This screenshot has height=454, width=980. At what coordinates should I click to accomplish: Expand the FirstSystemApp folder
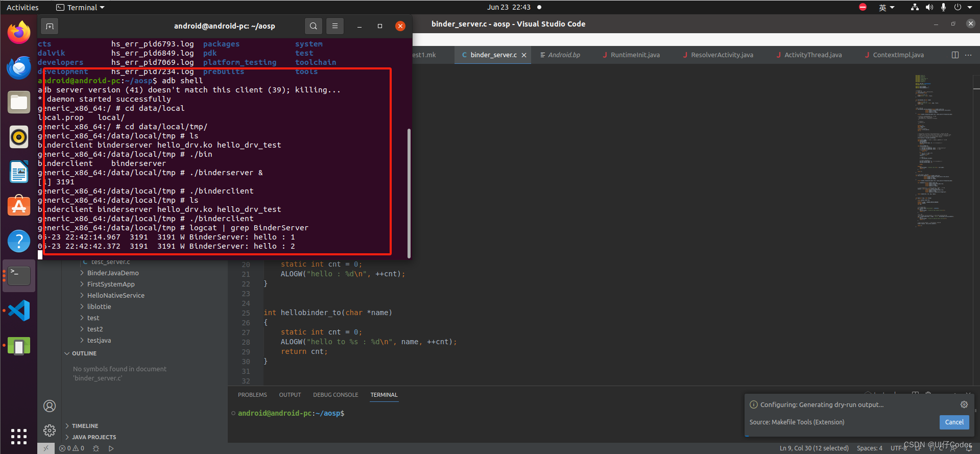[x=111, y=284]
